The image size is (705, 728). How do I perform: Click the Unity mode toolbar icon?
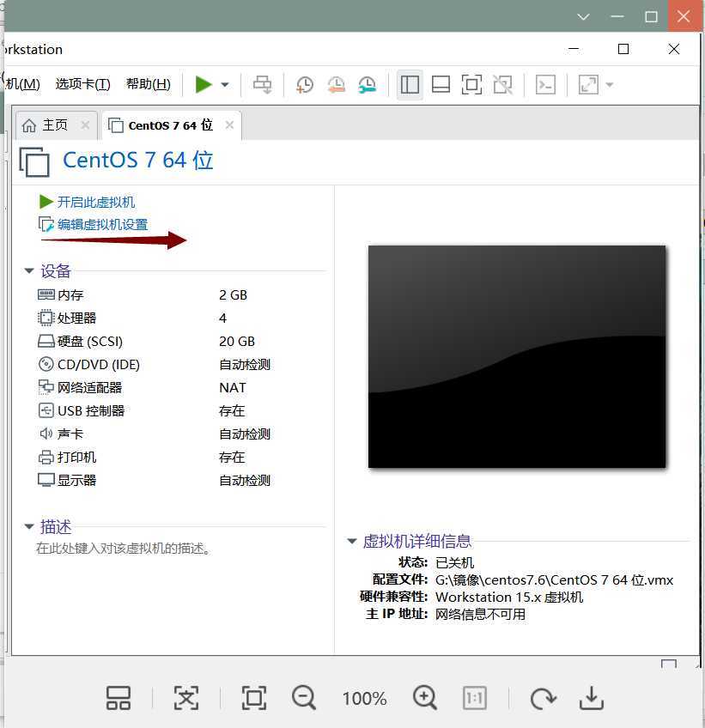[x=502, y=85]
